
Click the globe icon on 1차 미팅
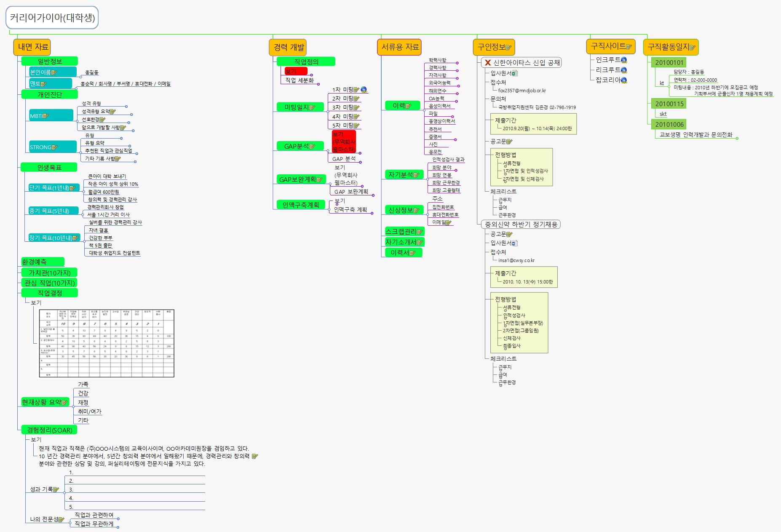point(364,90)
